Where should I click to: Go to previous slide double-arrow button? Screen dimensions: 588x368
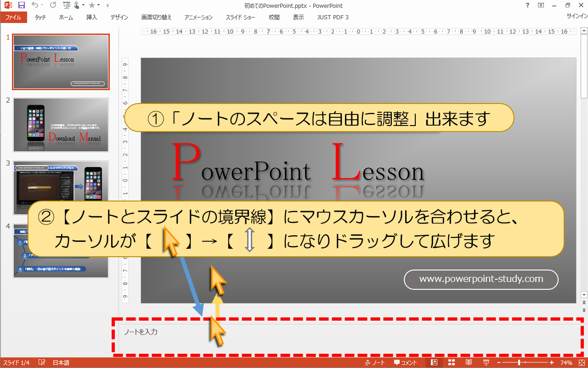pyautogui.click(x=584, y=303)
